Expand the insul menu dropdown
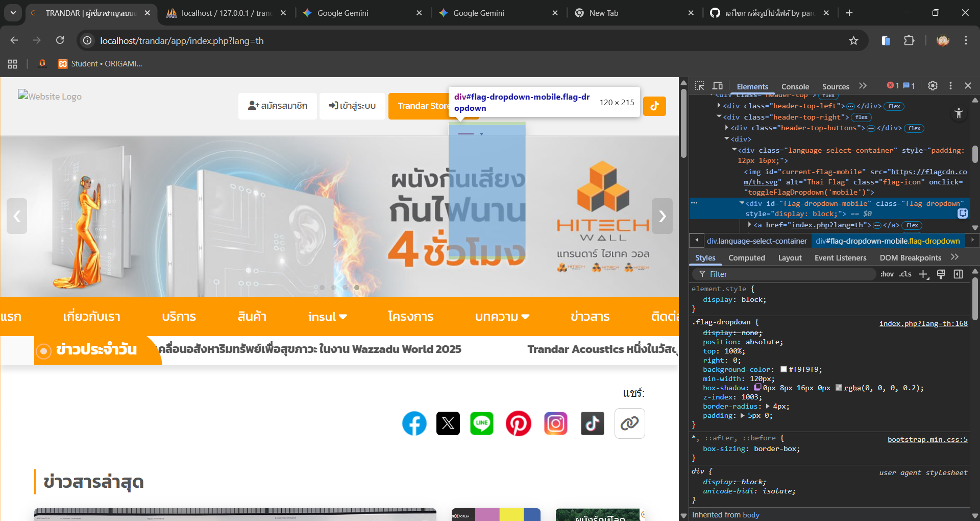980x521 pixels. coord(328,317)
